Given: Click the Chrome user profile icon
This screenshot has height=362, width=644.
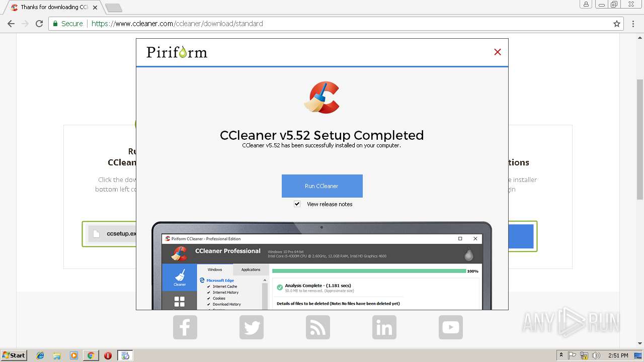Looking at the screenshot, I should click(586, 4).
